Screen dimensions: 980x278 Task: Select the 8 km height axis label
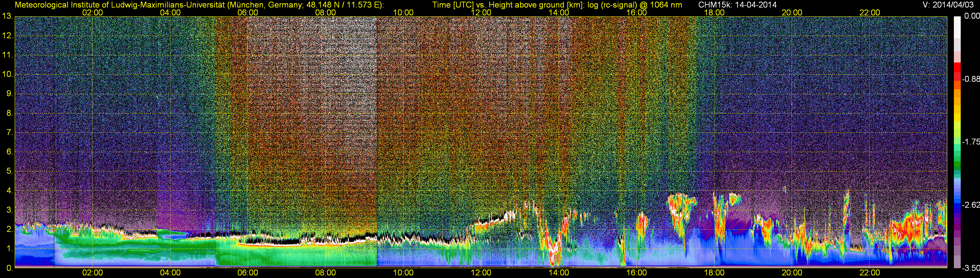point(9,113)
